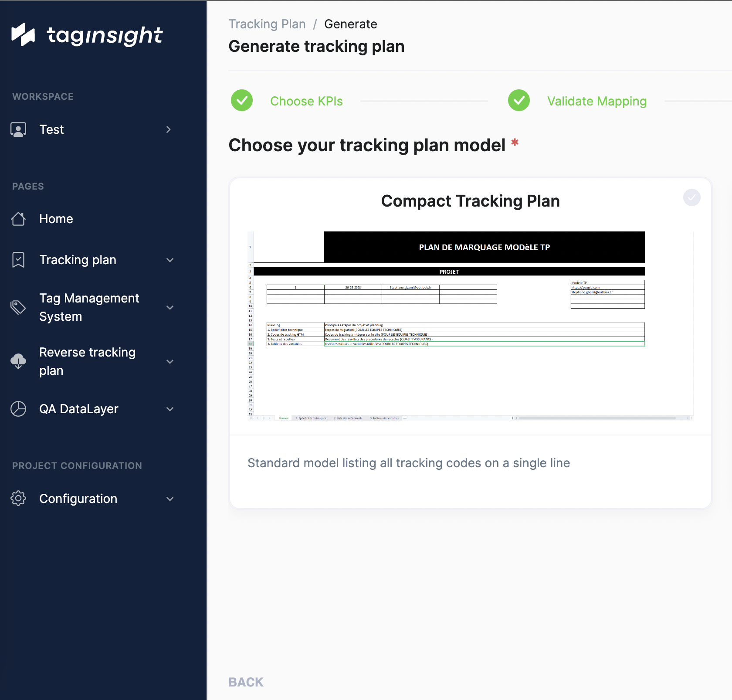
Task: Click the Configuration gear icon
Action: (18, 498)
